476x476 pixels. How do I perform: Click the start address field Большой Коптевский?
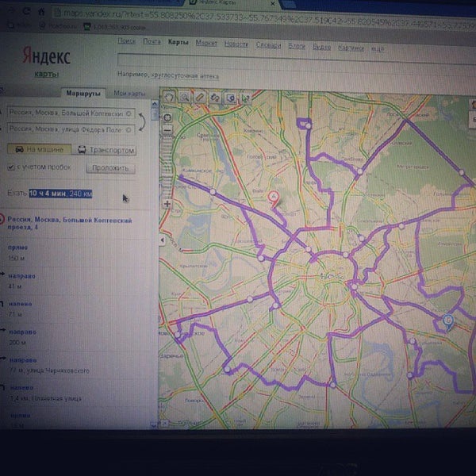pyautogui.click(x=71, y=113)
